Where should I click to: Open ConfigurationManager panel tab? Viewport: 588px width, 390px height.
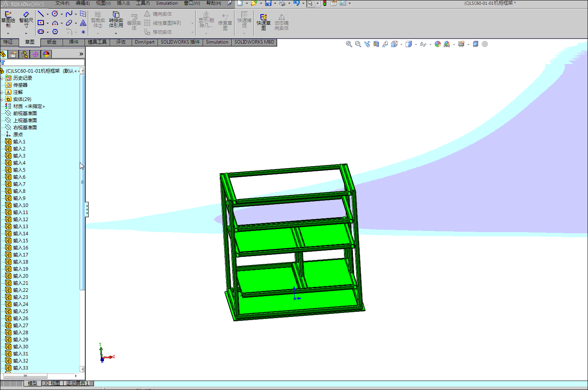24,54
